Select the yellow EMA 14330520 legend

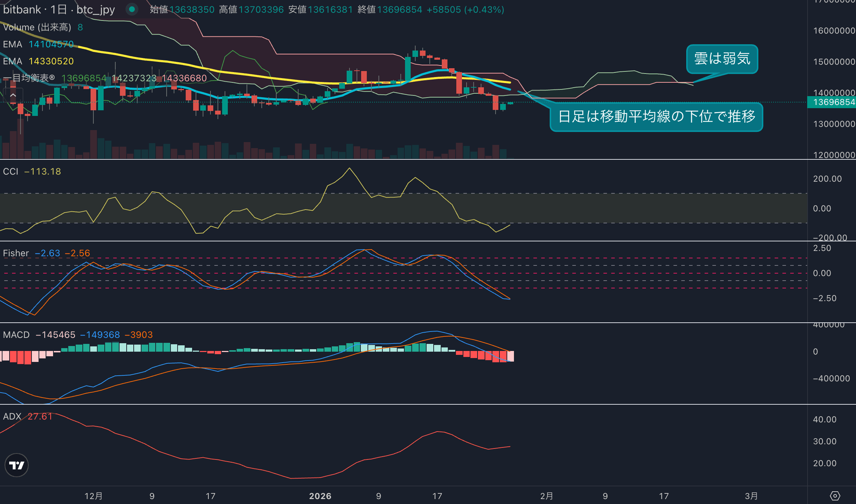(38, 61)
